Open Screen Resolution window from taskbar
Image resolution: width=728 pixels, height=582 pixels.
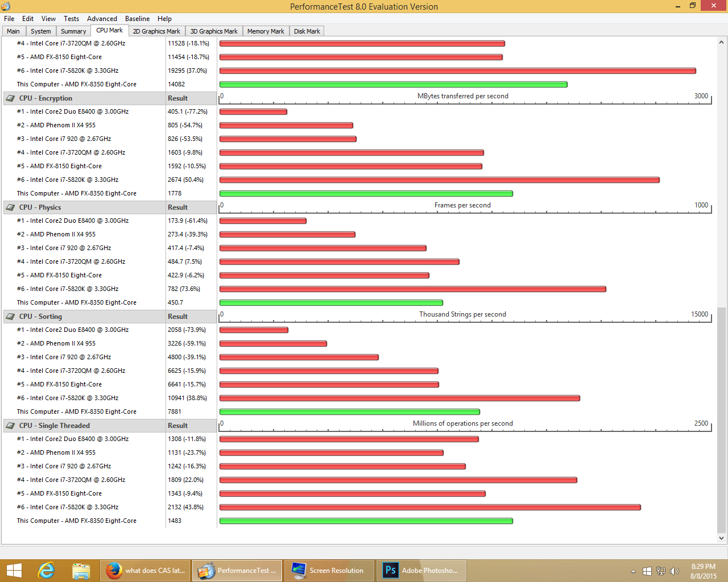click(x=329, y=571)
